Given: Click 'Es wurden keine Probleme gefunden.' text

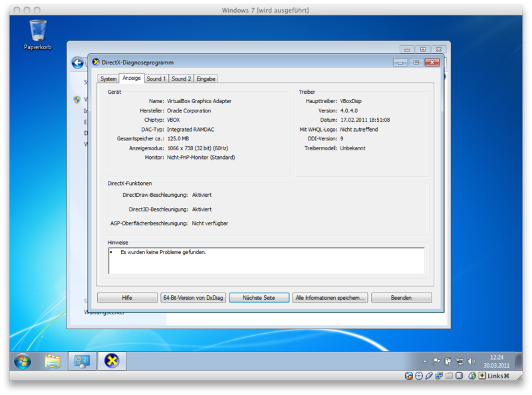Looking at the screenshot, I should point(163,252).
